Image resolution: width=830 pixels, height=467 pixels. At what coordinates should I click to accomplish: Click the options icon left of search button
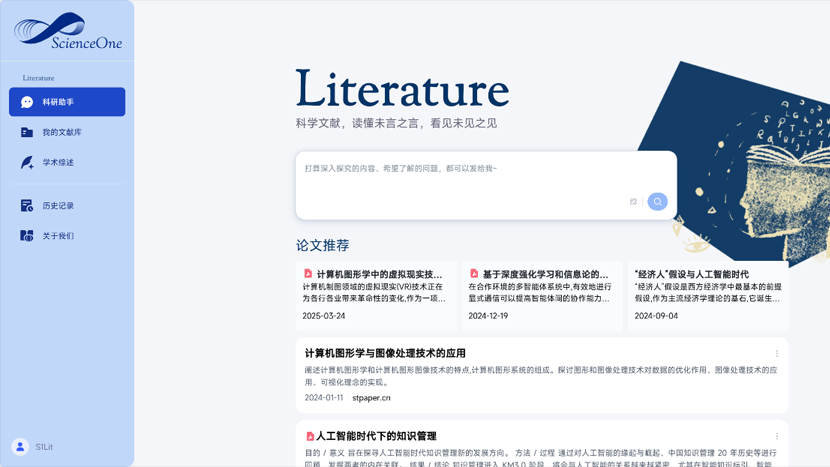633,202
